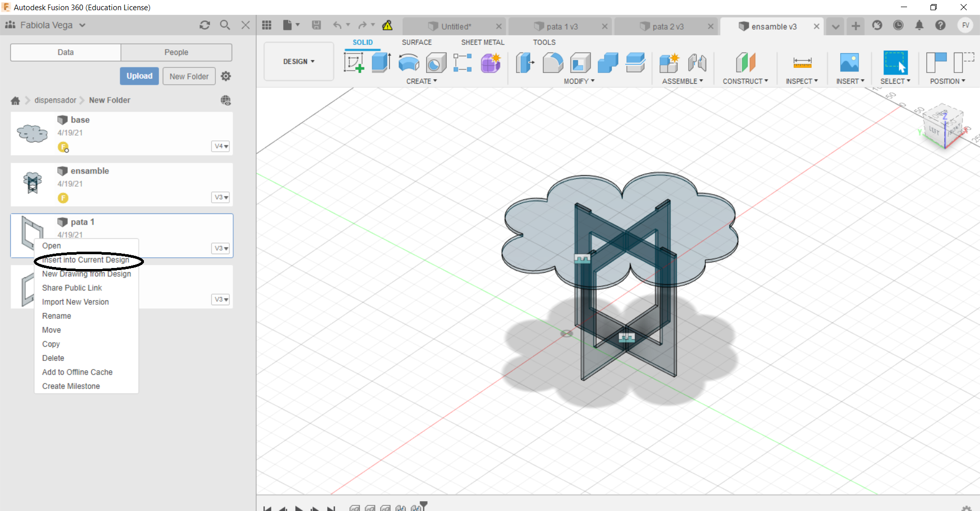Select the Press Pull modify tool
Screen dimensions: 980x511
pos(525,62)
